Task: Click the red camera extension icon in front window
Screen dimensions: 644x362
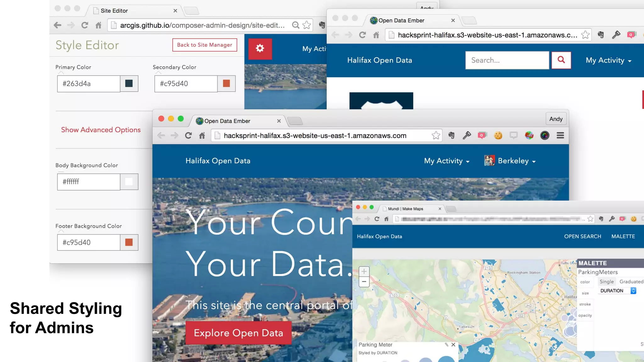Action: coord(482,135)
